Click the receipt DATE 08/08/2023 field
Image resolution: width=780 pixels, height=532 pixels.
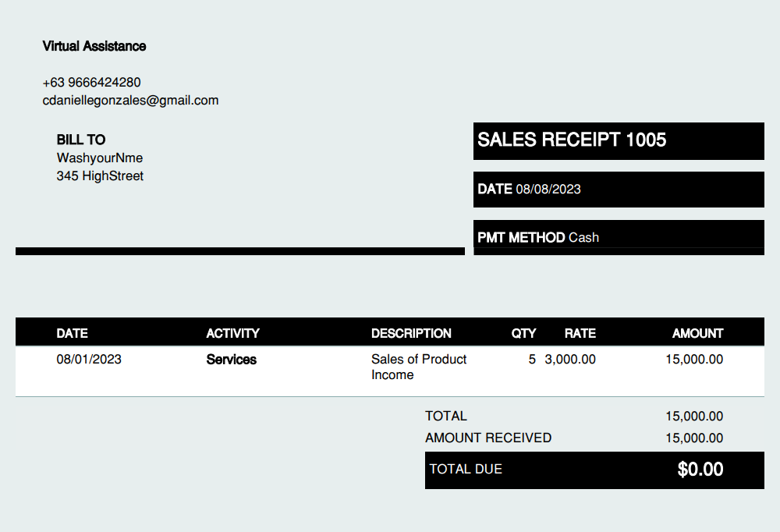click(x=619, y=189)
